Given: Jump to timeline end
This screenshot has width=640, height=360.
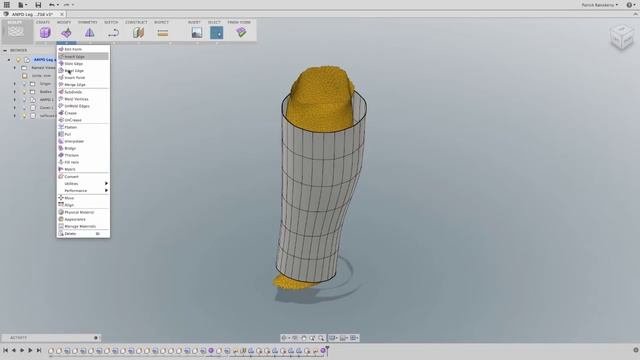Looking at the screenshot, I should tap(39, 350).
